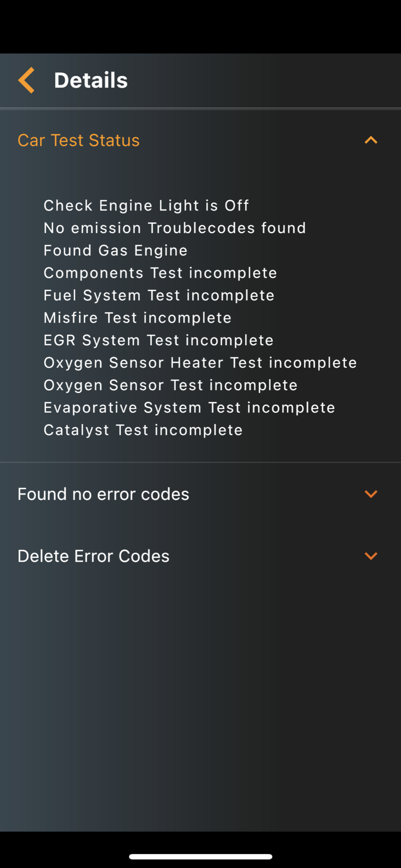Select Components Test incomplete line
The width and height of the screenshot is (401, 868).
point(160,273)
